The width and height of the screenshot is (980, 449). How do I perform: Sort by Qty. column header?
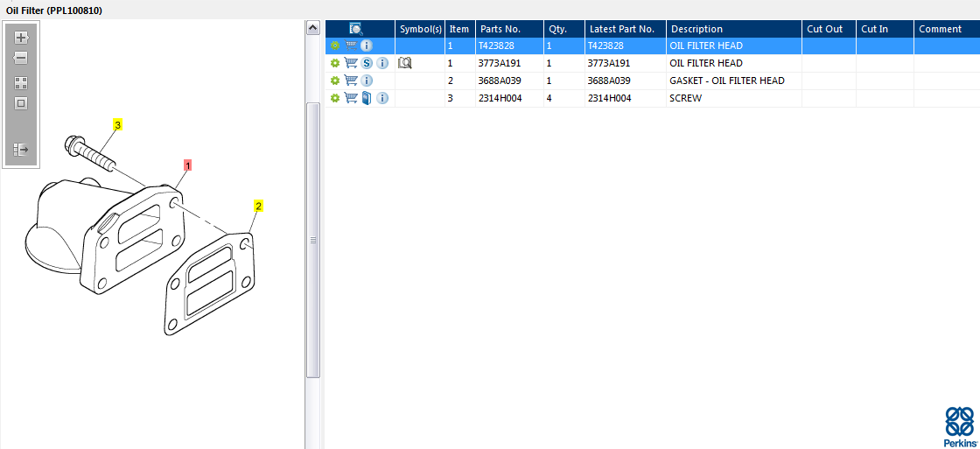pos(564,29)
